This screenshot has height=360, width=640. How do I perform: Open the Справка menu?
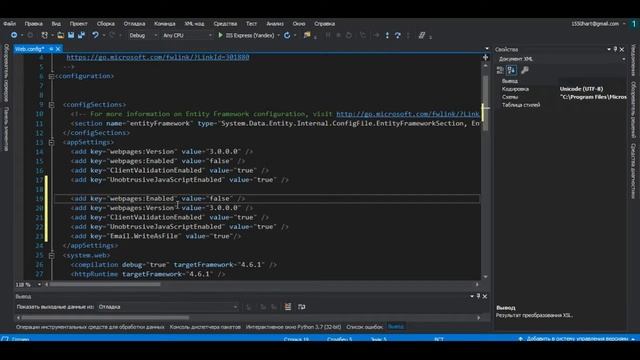pos(324,24)
